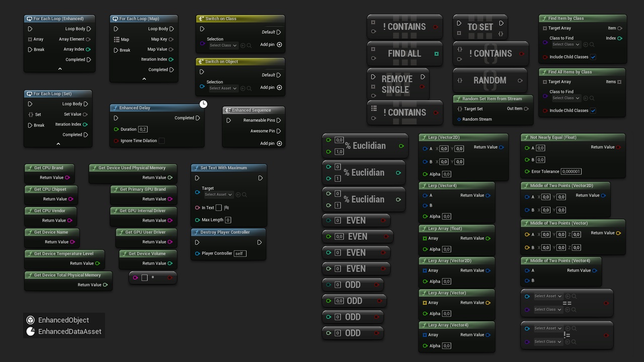Viewport: 644px width, 362px height.
Task: Open Select Class dropdown in Switch on Class
Action: click(223, 45)
